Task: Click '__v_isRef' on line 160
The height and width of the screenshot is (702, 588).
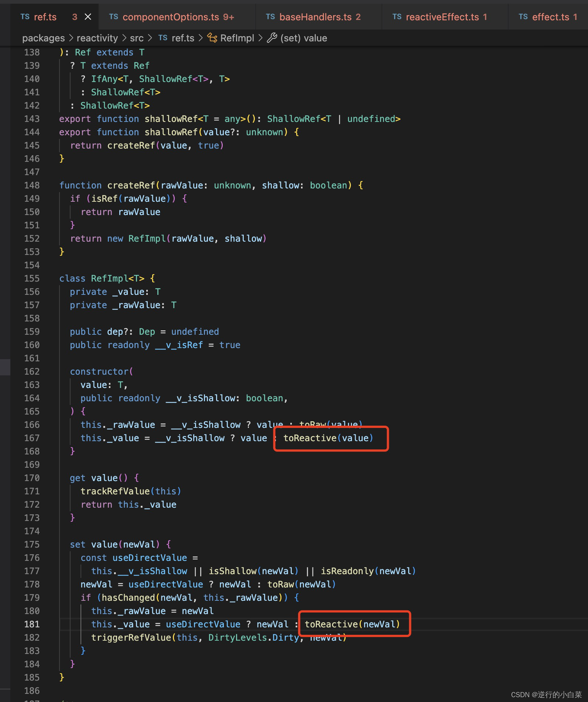Action: click(179, 345)
